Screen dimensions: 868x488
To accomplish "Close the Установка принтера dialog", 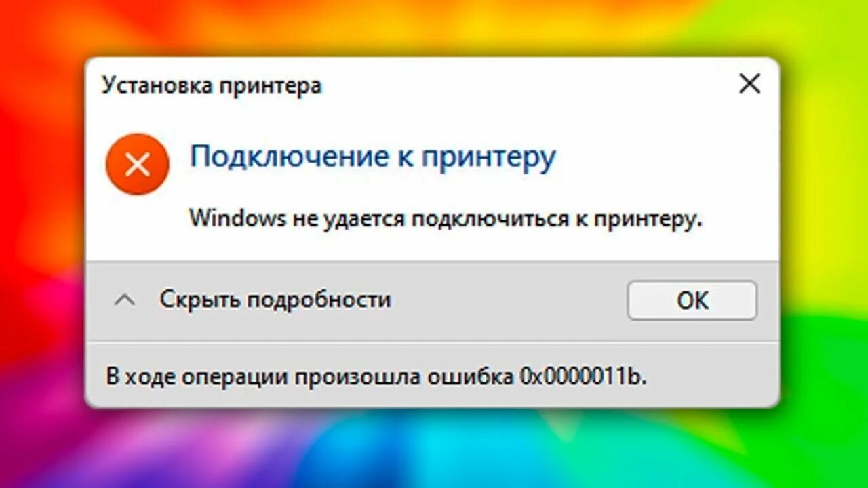I will click(749, 84).
